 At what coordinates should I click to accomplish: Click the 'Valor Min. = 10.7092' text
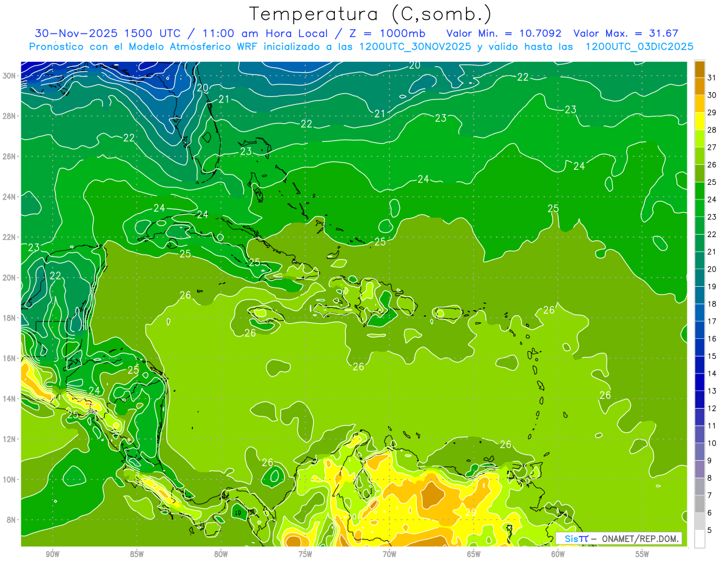click(x=504, y=33)
